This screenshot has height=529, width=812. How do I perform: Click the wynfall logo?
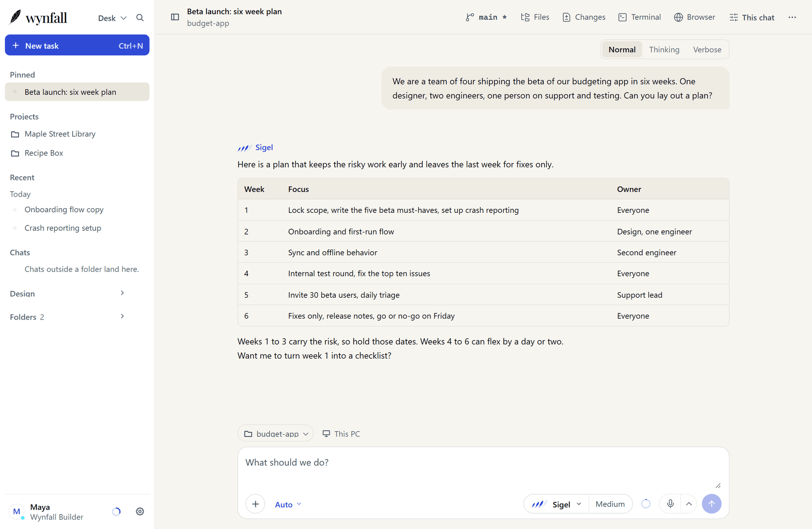38,18
